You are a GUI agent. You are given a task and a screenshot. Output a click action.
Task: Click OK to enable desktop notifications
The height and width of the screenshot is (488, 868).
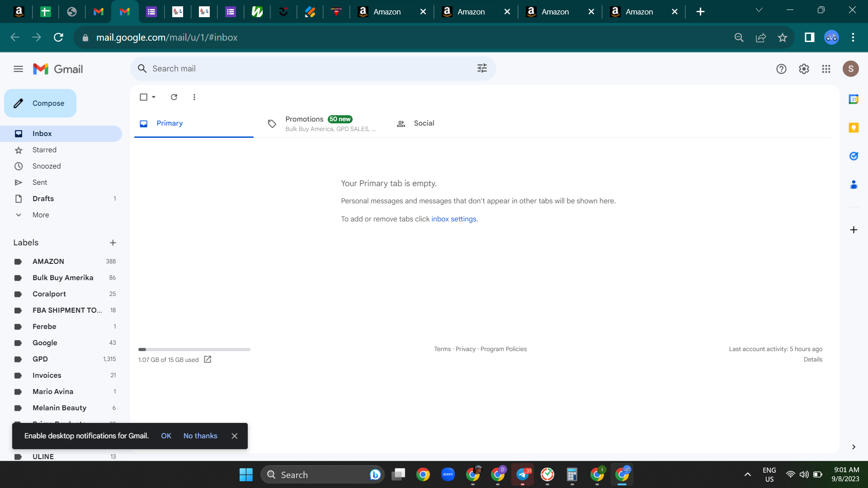pyautogui.click(x=166, y=436)
